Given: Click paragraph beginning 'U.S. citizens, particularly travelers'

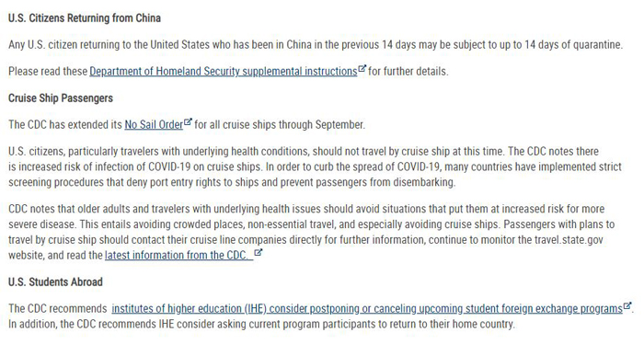Looking at the screenshot, I should (315, 167).
